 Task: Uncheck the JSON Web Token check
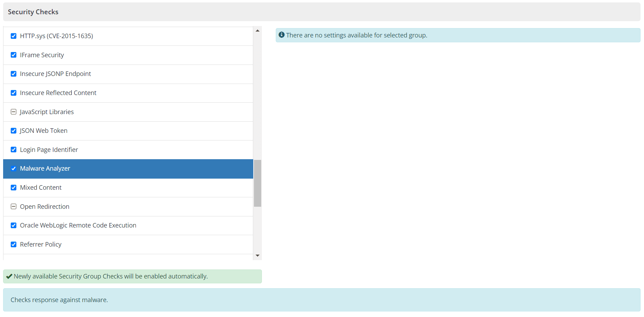click(14, 131)
